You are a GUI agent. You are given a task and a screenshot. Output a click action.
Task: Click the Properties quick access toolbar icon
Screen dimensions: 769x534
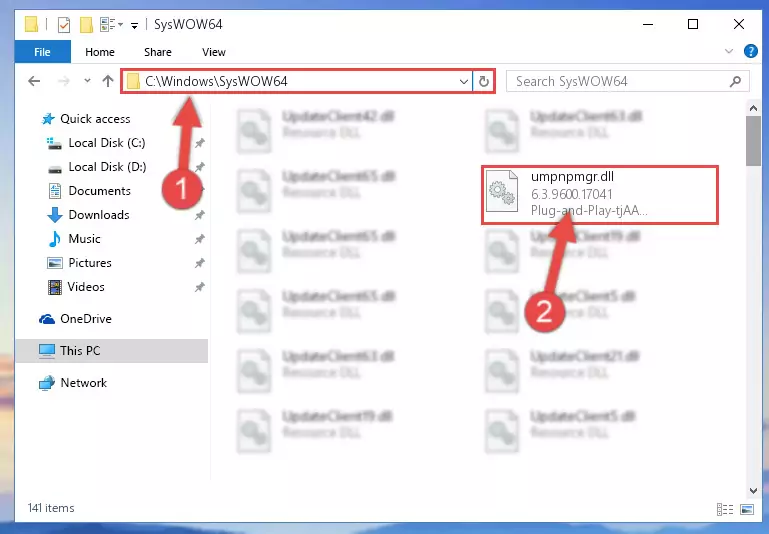click(x=64, y=25)
